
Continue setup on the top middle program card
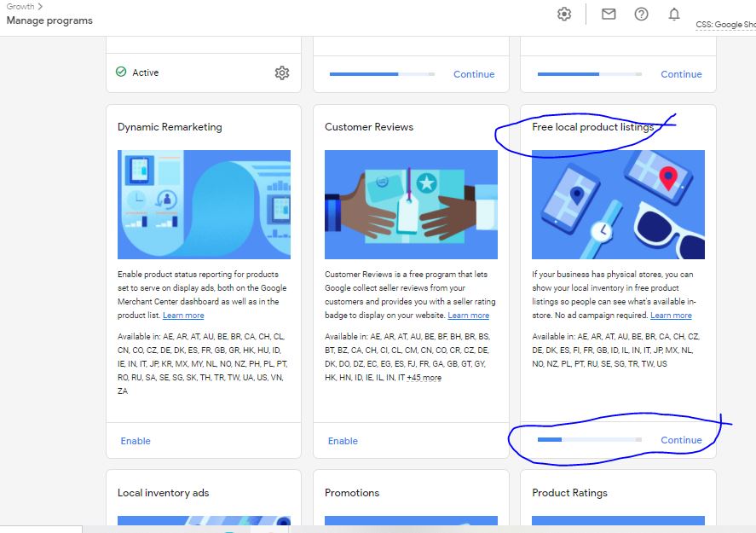474,74
